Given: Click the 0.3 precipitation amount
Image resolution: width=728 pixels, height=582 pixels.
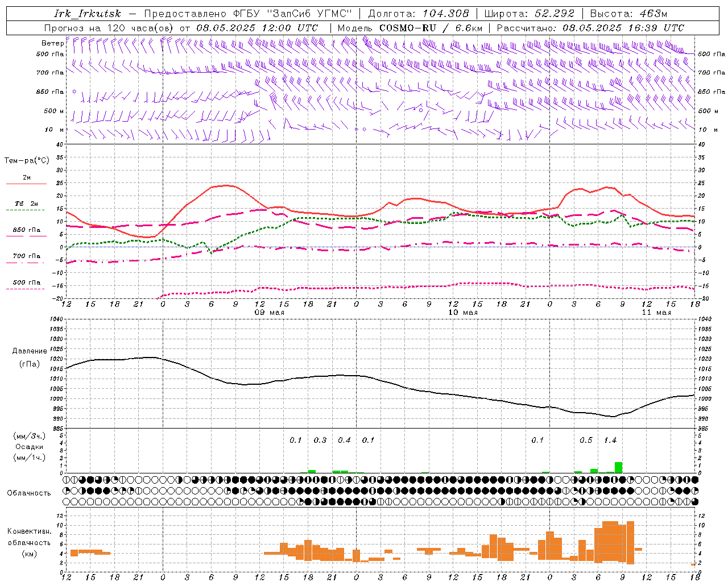Looking at the screenshot, I should [320, 440].
